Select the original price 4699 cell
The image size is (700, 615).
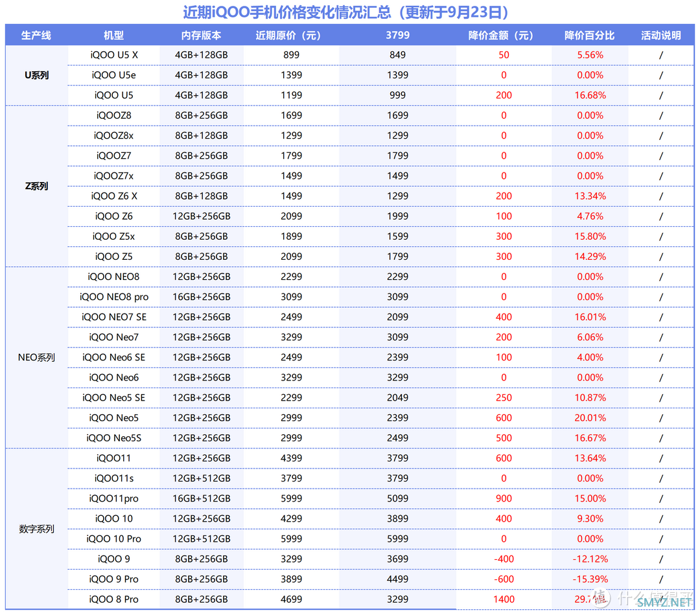pyautogui.click(x=291, y=599)
